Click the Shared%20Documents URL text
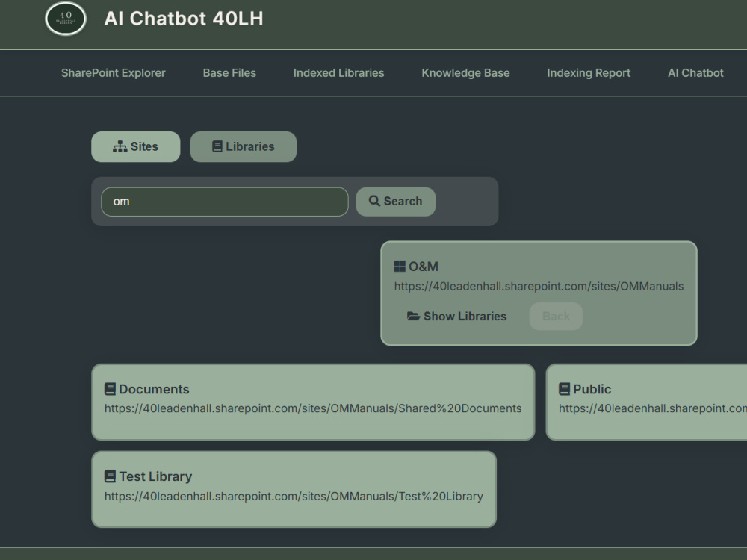Viewport: 747px width, 560px height. tap(313, 408)
